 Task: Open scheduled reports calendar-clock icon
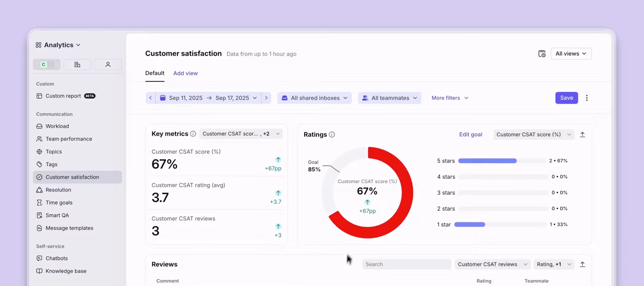point(542,54)
